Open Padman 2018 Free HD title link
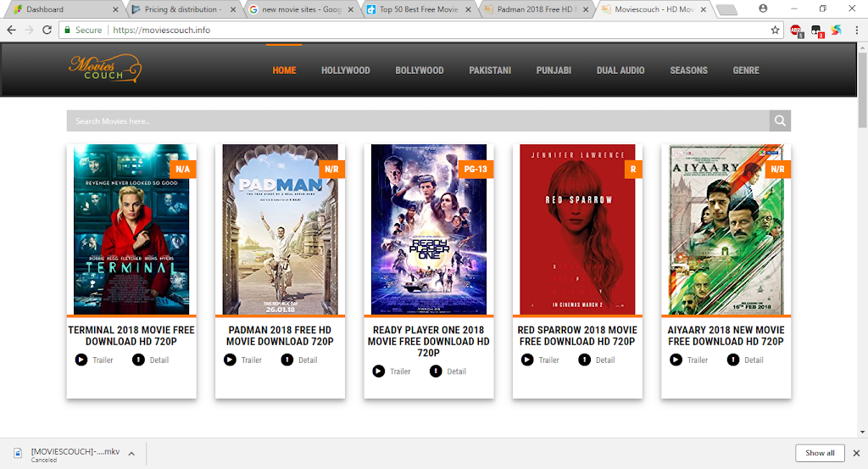Viewport: 868px width, 469px height. tap(280, 336)
